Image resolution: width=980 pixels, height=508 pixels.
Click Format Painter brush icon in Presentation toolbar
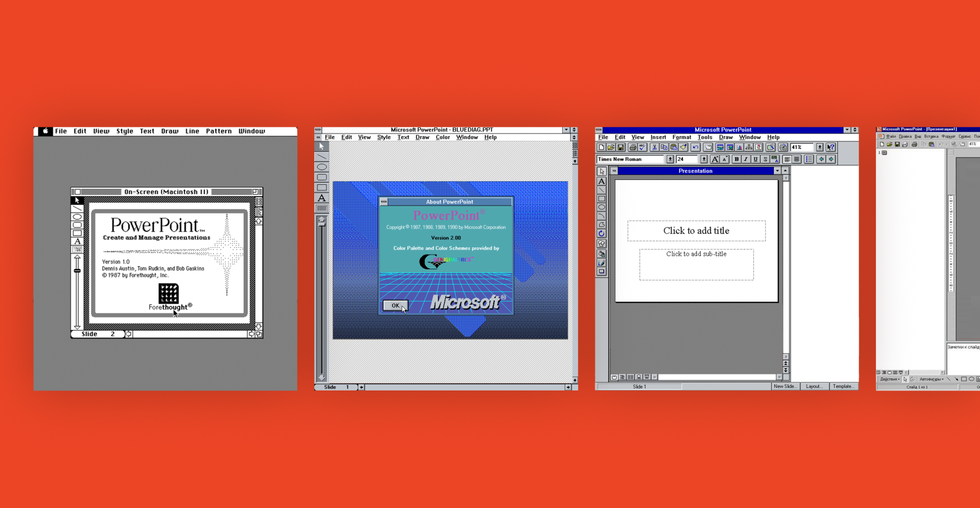[683, 148]
